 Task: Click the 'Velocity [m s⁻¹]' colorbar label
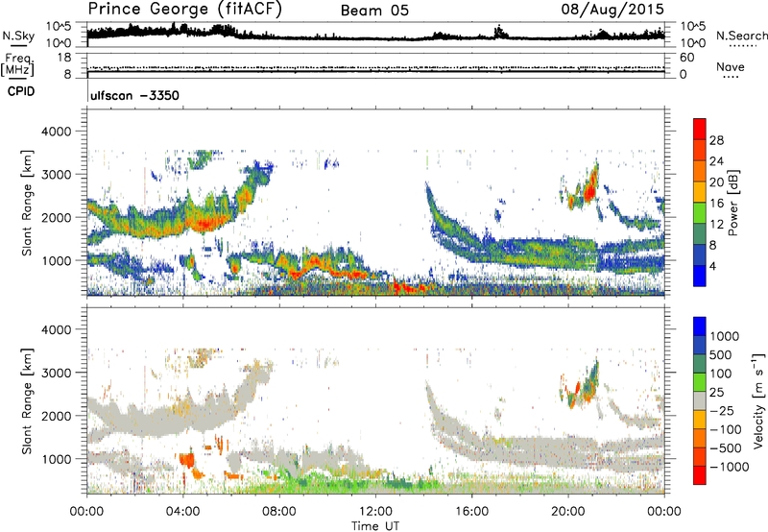(758, 400)
